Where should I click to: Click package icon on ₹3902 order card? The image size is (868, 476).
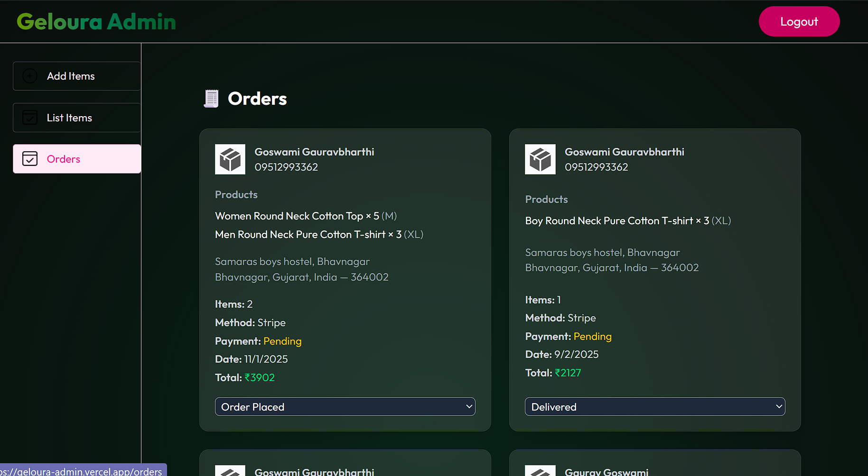(x=230, y=159)
